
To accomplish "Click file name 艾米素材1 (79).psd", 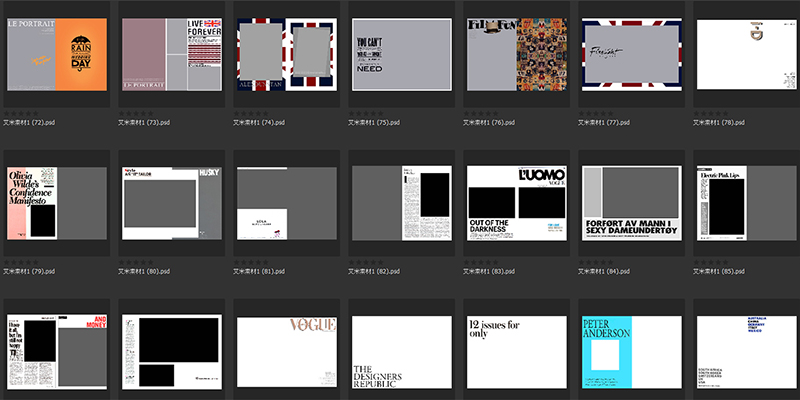I will [x=29, y=271].
